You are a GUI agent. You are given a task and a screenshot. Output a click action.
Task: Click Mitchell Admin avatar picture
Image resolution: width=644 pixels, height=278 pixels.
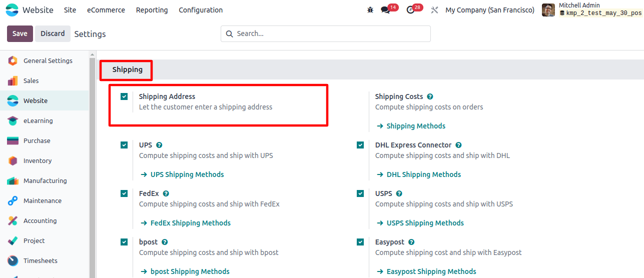[548, 10]
